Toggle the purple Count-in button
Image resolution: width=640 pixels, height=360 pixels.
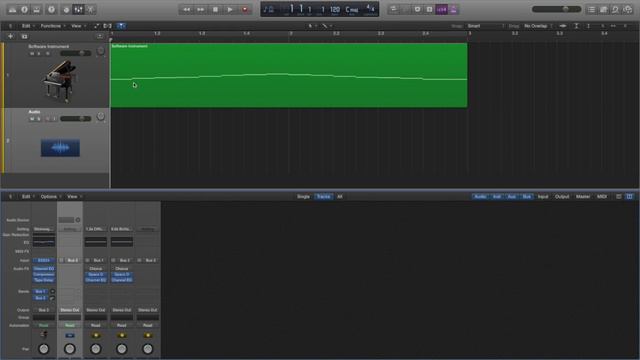tap(442, 9)
